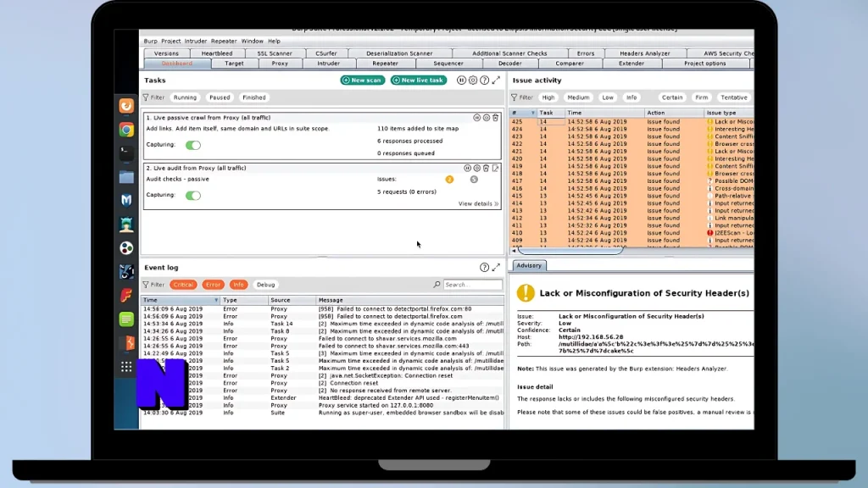Switch to the Target tab

(x=234, y=64)
